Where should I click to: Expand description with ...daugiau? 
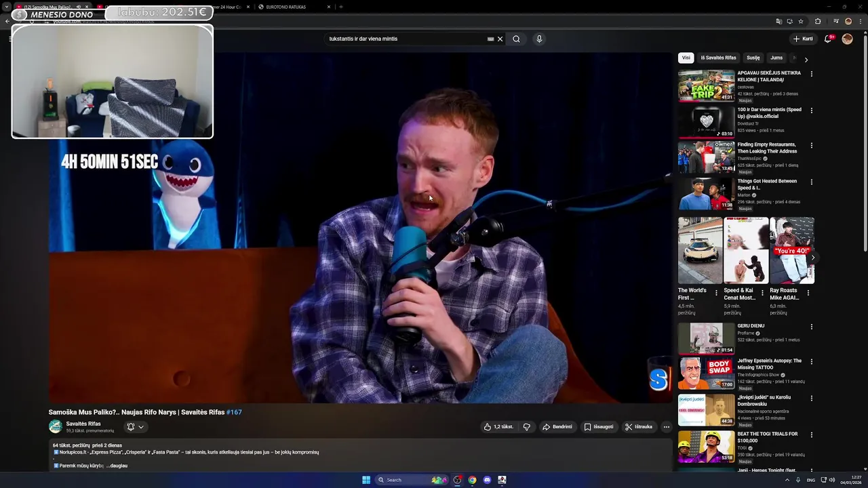(x=117, y=466)
